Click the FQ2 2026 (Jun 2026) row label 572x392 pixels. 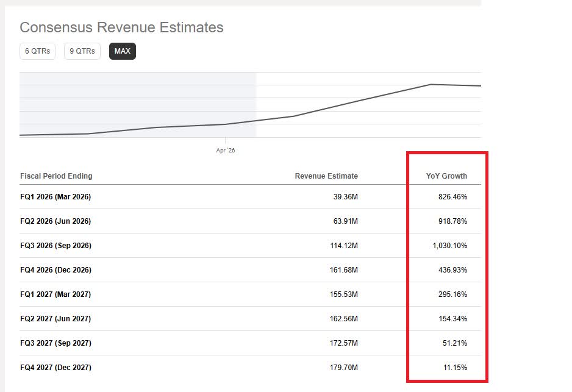coord(55,221)
